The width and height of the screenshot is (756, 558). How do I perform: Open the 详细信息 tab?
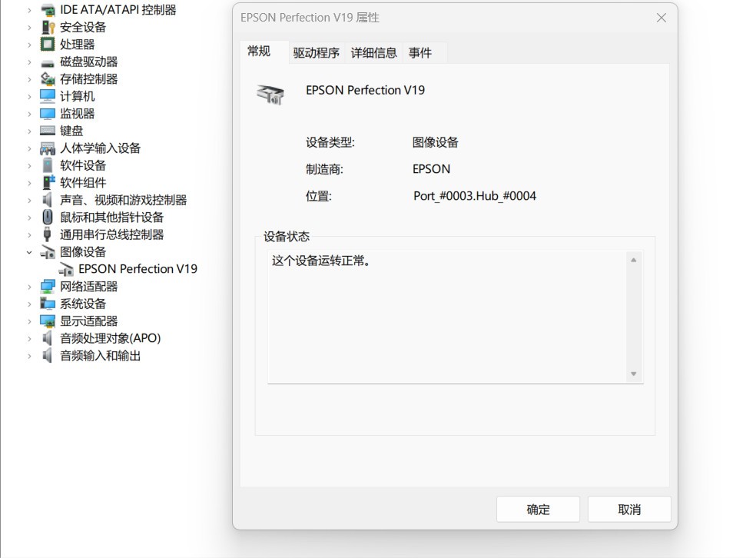tap(373, 52)
